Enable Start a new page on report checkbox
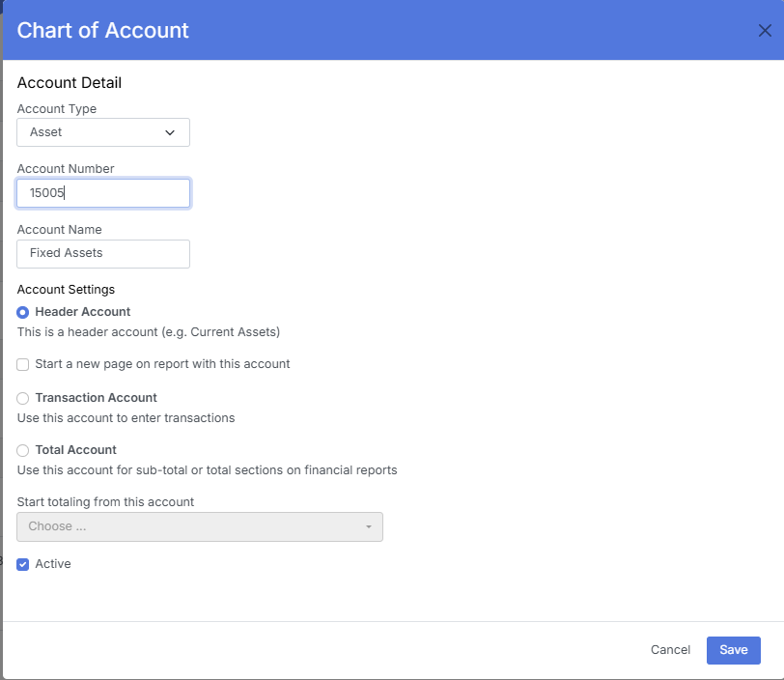 [23, 365]
